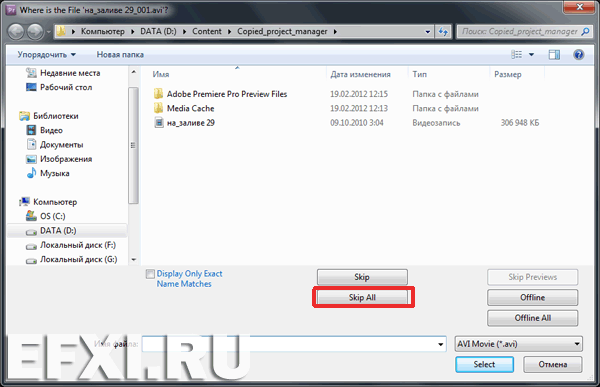Click the Forward navigation arrow
The height and width of the screenshot is (387, 600).
(35, 31)
